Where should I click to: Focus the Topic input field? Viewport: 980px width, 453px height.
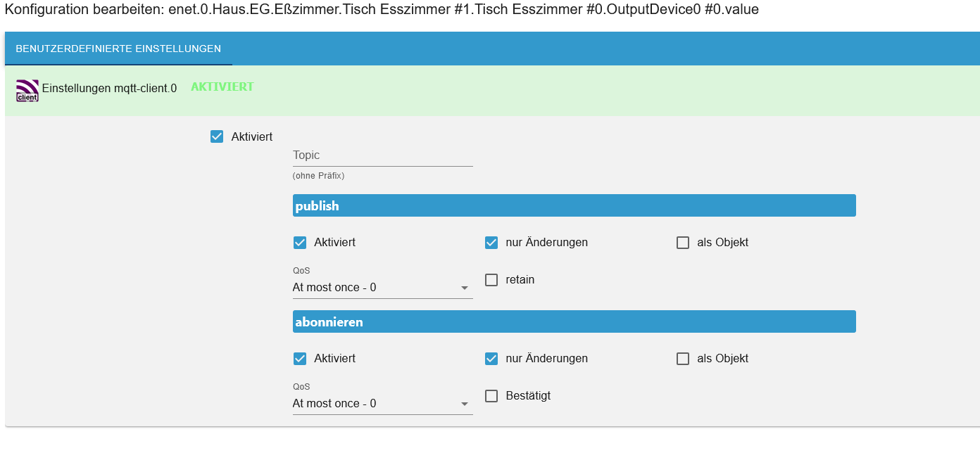382,155
